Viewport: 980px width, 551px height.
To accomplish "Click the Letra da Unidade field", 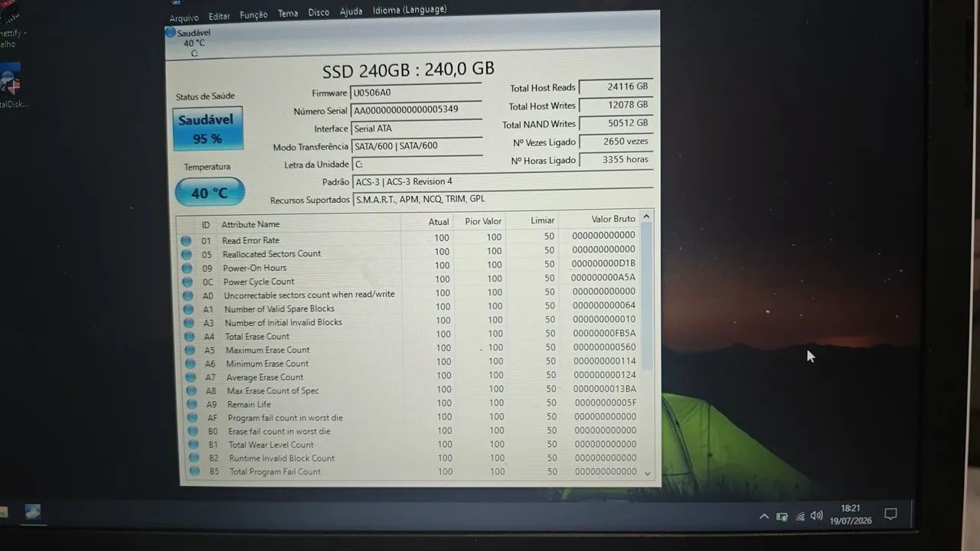I will (x=417, y=164).
